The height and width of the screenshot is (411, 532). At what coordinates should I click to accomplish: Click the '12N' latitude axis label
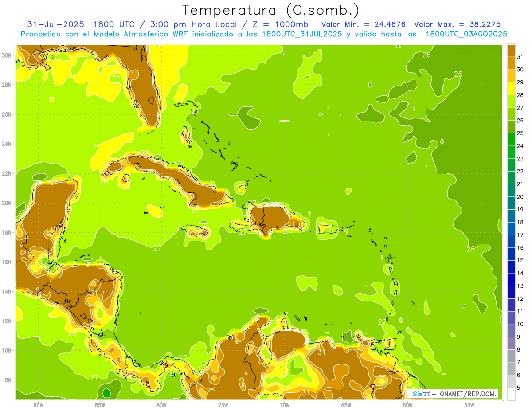[x=7, y=321]
